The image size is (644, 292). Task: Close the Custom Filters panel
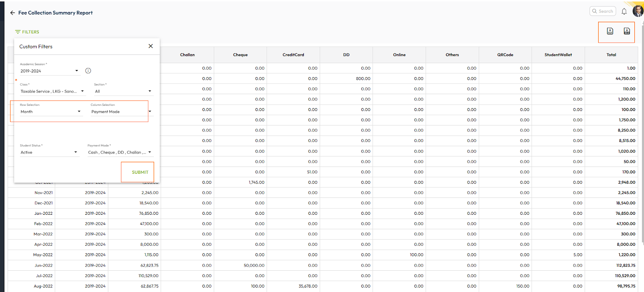[151, 46]
